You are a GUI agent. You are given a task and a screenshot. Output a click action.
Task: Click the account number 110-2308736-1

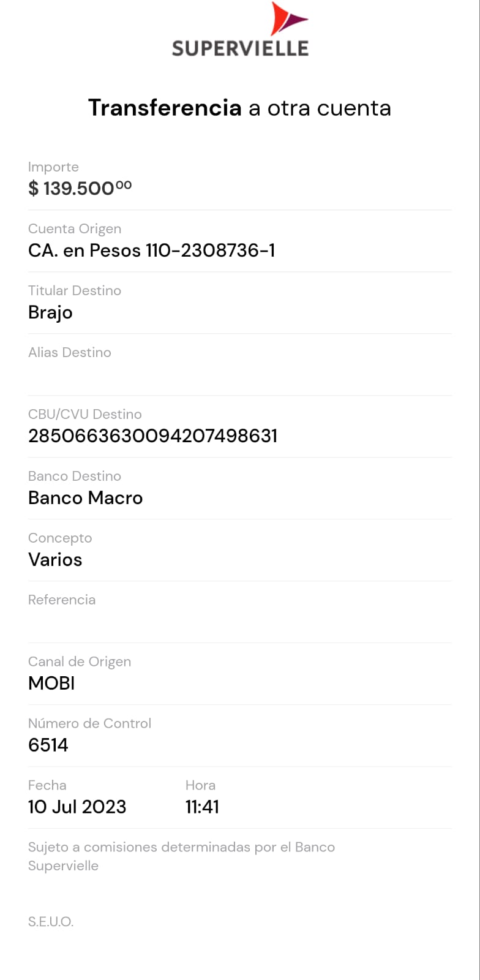[210, 251]
